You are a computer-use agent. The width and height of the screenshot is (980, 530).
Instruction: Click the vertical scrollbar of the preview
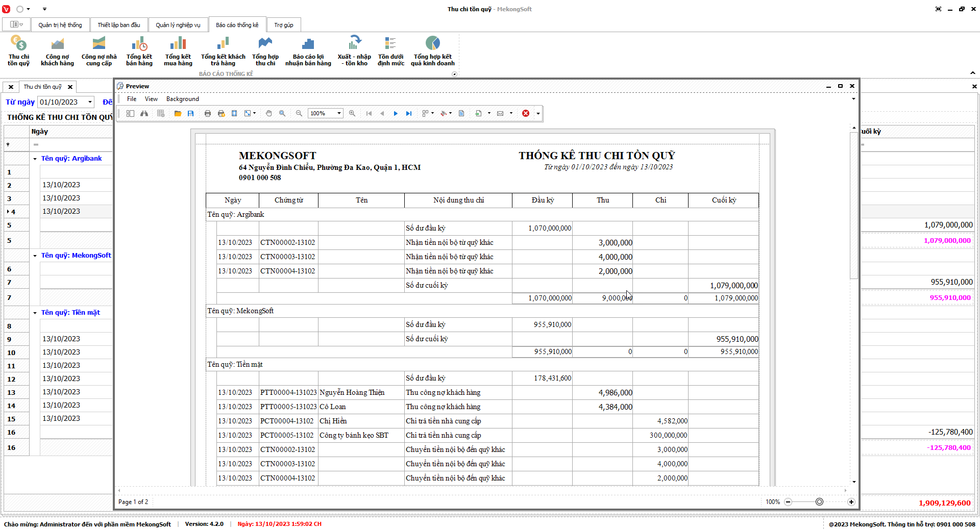tap(854, 204)
